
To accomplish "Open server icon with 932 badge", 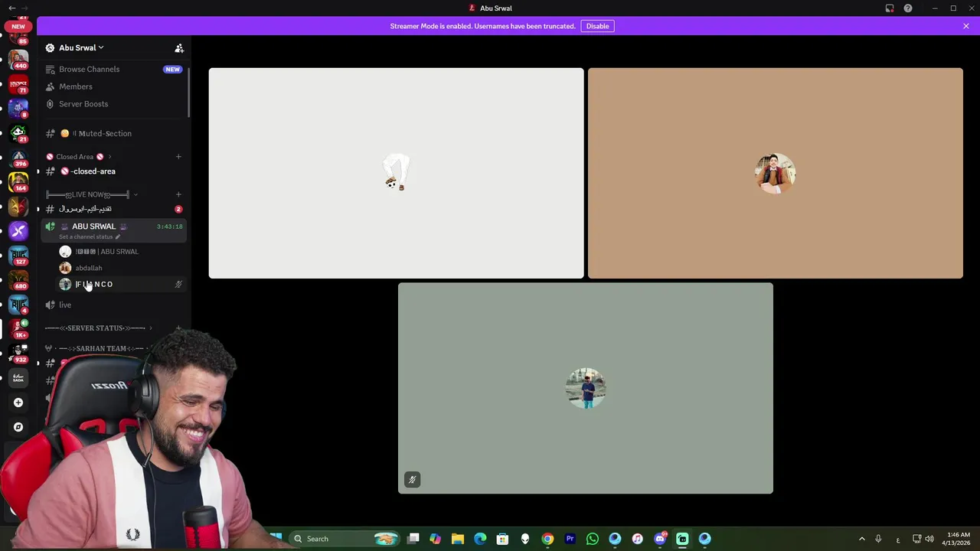I will (18, 353).
